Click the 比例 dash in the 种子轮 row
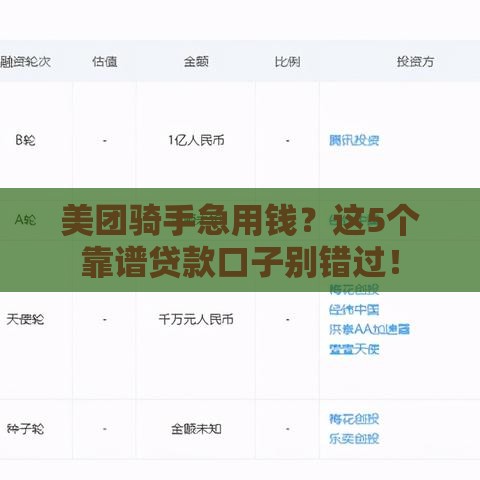Viewport: 480px width, 480px height. coord(287,429)
